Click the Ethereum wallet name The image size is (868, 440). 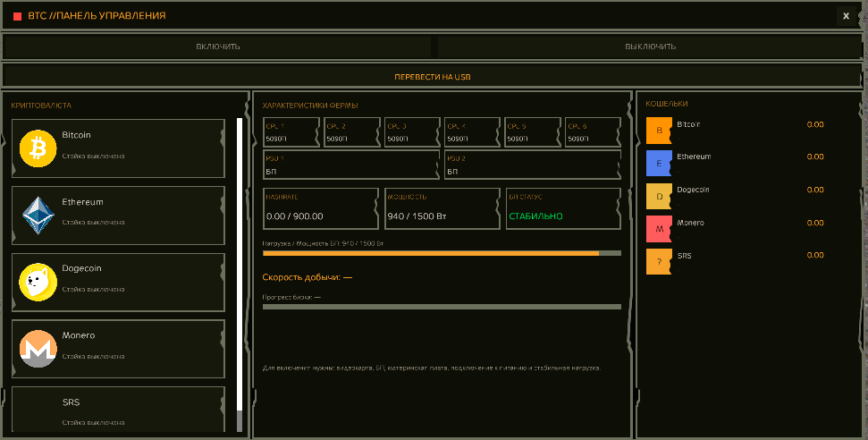tap(694, 157)
